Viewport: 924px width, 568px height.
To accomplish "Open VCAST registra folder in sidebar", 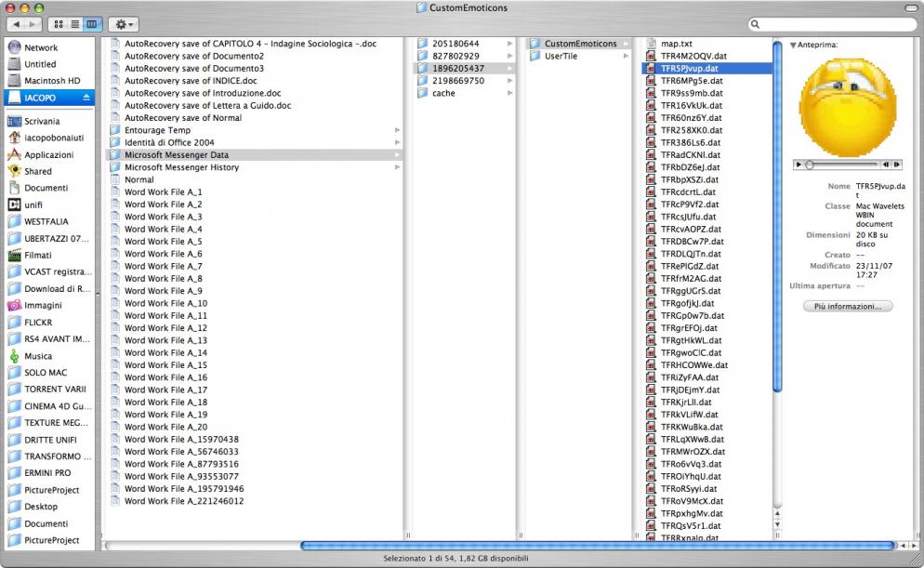I will click(58, 271).
